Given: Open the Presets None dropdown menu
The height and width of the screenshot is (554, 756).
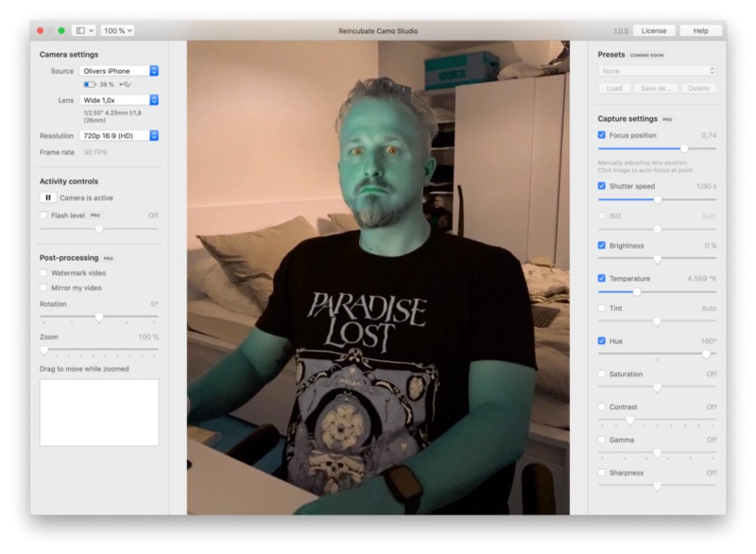Looking at the screenshot, I should pyautogui.click(x=657, y=71).
